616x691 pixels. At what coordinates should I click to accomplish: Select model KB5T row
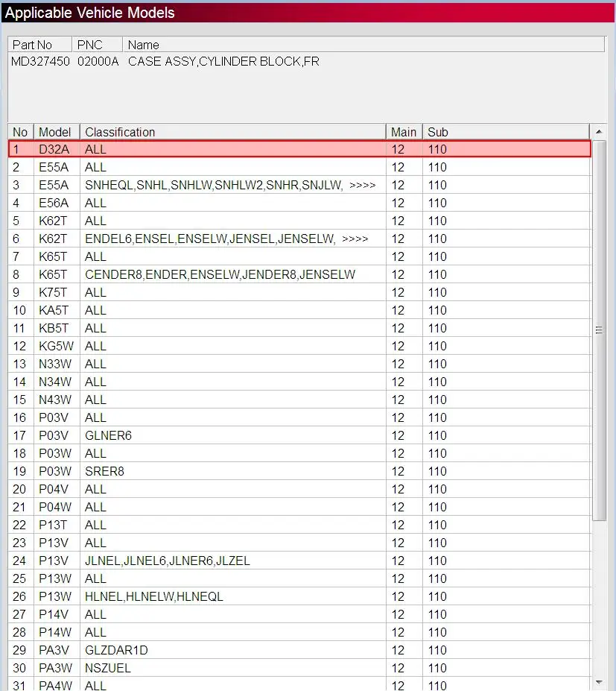click(x=299, y=328)
